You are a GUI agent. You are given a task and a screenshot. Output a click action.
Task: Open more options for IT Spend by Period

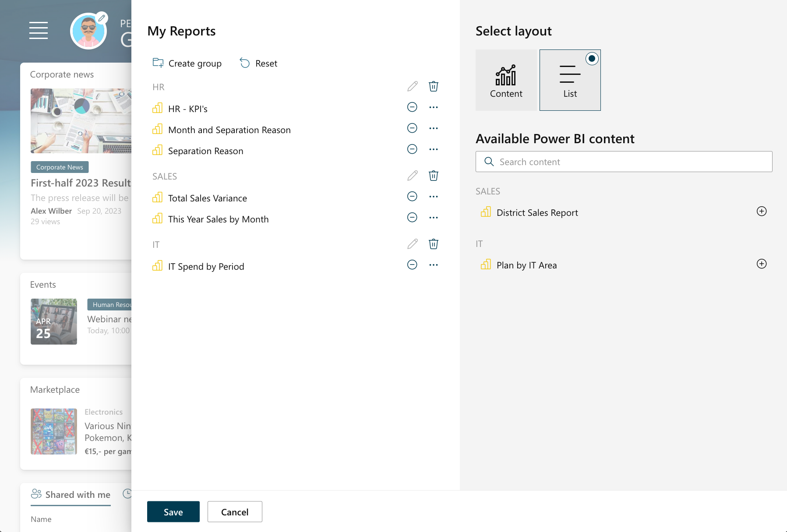pyautogui.click(x=433, y=265)
